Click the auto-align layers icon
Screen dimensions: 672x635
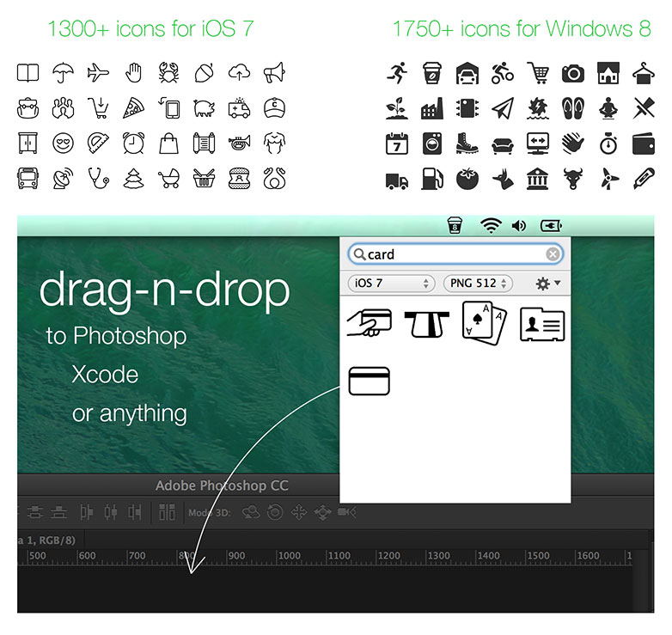[x=167, y=513]
